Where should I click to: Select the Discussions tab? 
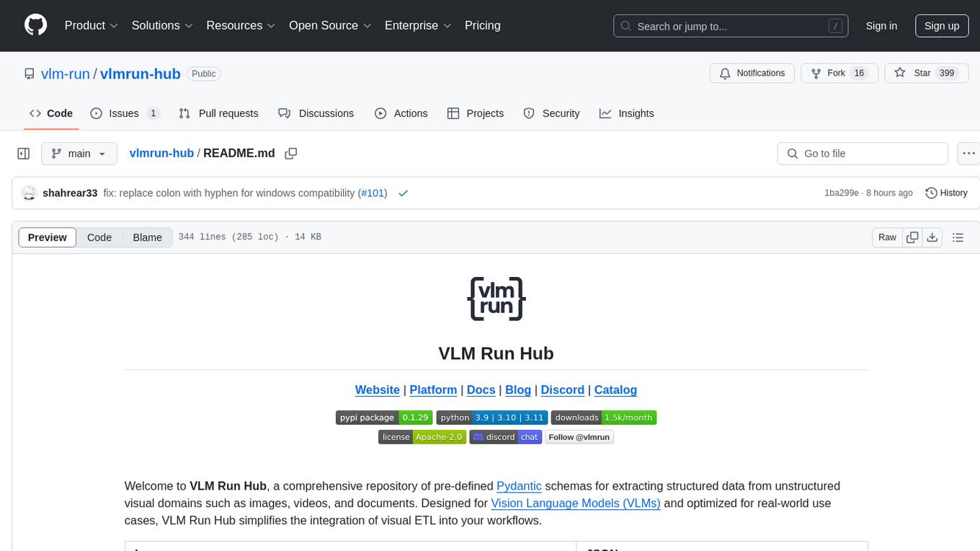point(316,113)
